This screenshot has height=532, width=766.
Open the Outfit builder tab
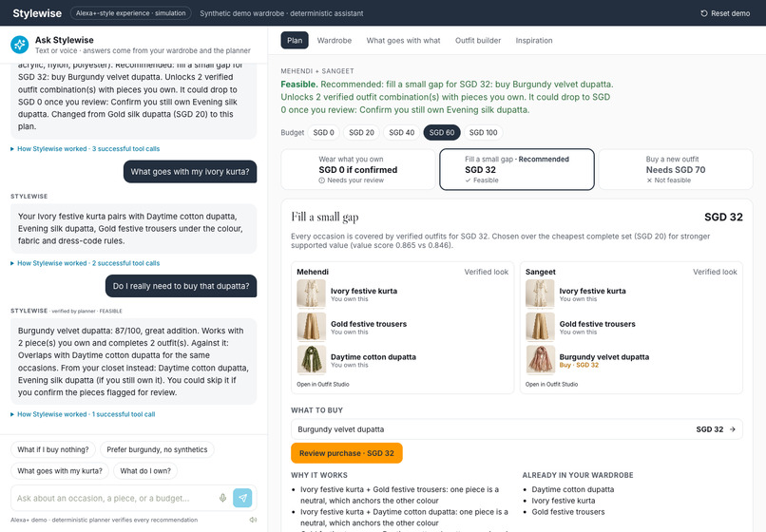coord(478,41)
